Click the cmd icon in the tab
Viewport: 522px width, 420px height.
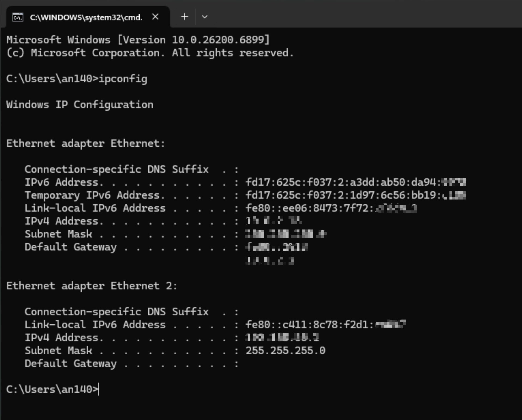(x=18, y=17)
